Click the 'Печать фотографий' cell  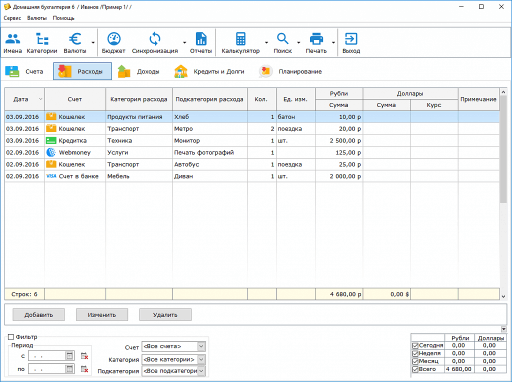[x=210, y=152]
